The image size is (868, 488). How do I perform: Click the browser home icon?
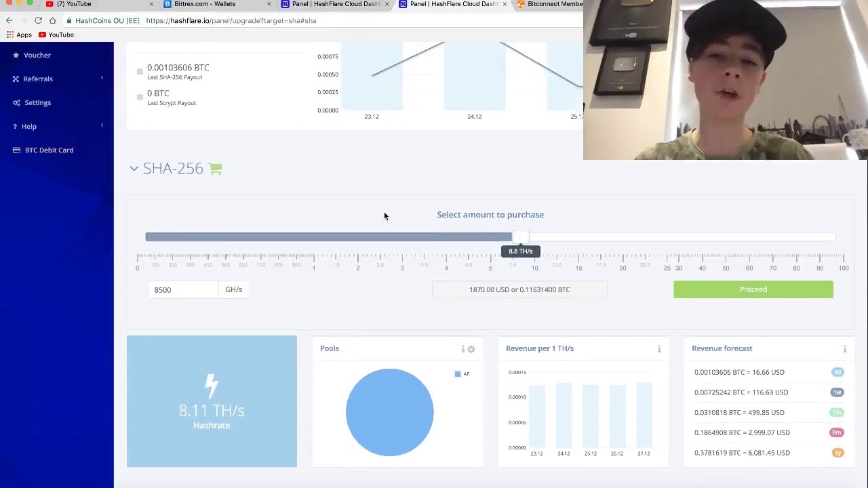point(52,20)
